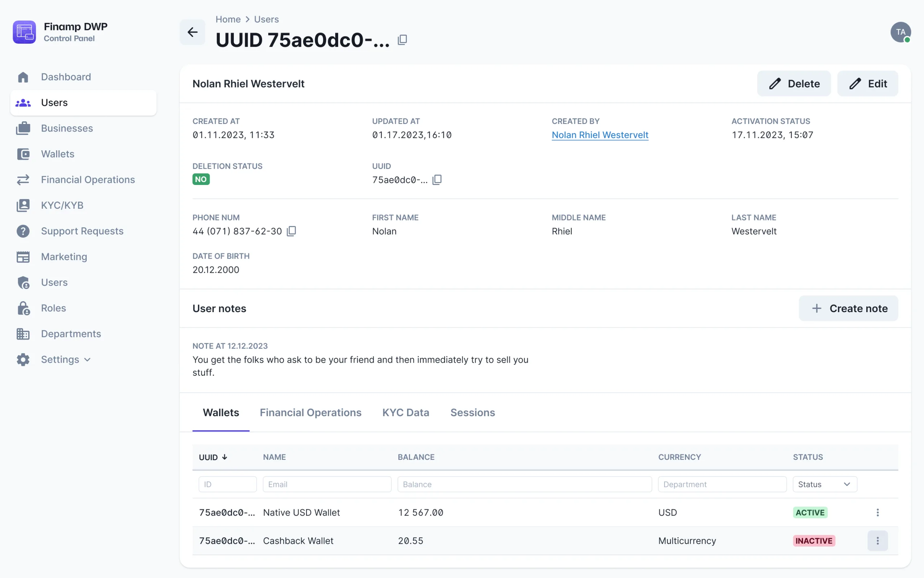Click the INACTIVE status badge

(x=814, y=541)
